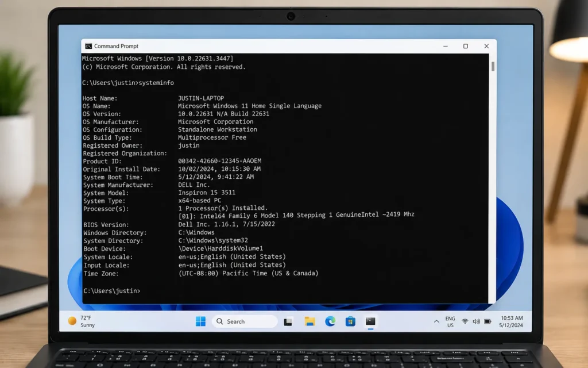This screenshot has height=368, width=588.
Task: Click the 'C:\Windows\system32' system directory value
Action: point(213,240)
